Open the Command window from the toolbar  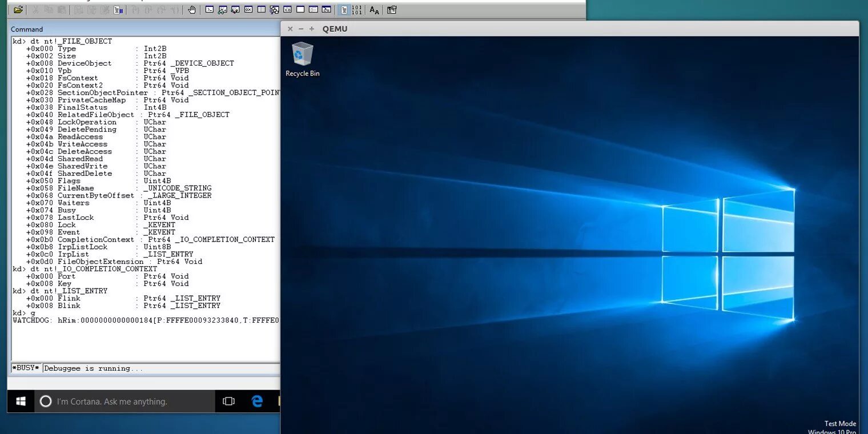click(x=210, y=10)
